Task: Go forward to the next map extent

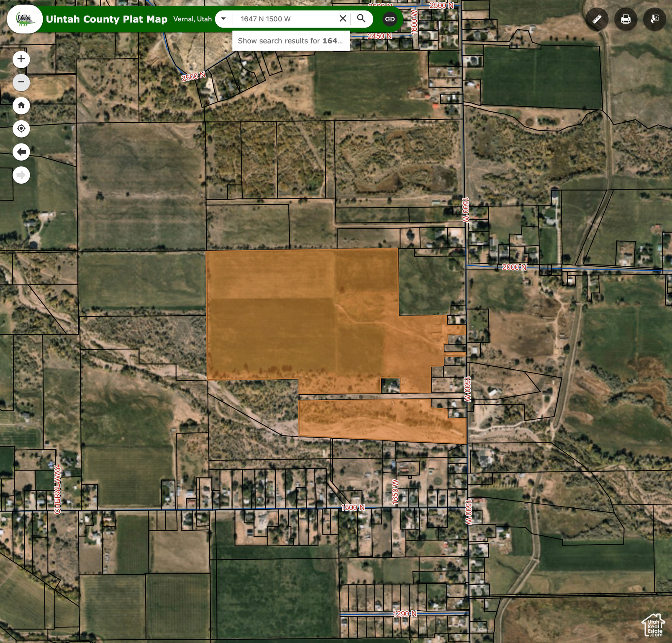Action: click(21, 175)
